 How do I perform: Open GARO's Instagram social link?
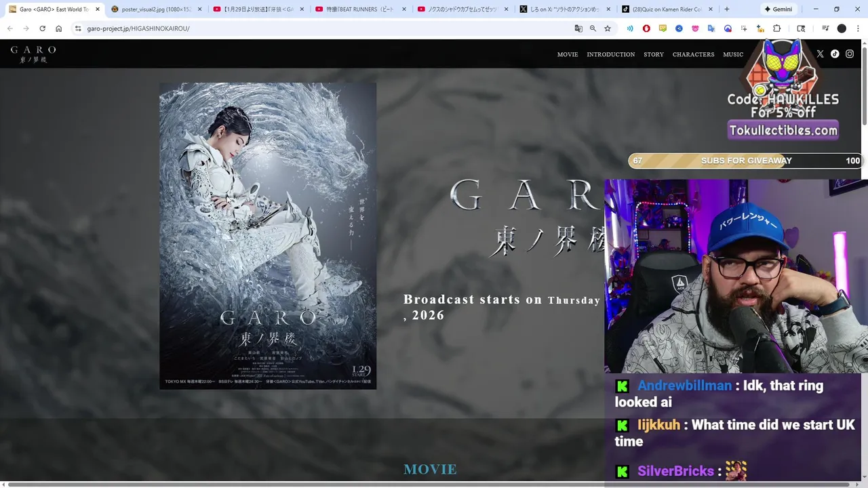point(850,54)
